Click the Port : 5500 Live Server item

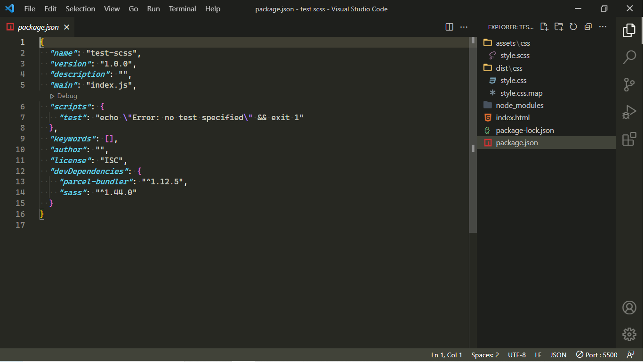pyautogui.click(x=597, y=355)
